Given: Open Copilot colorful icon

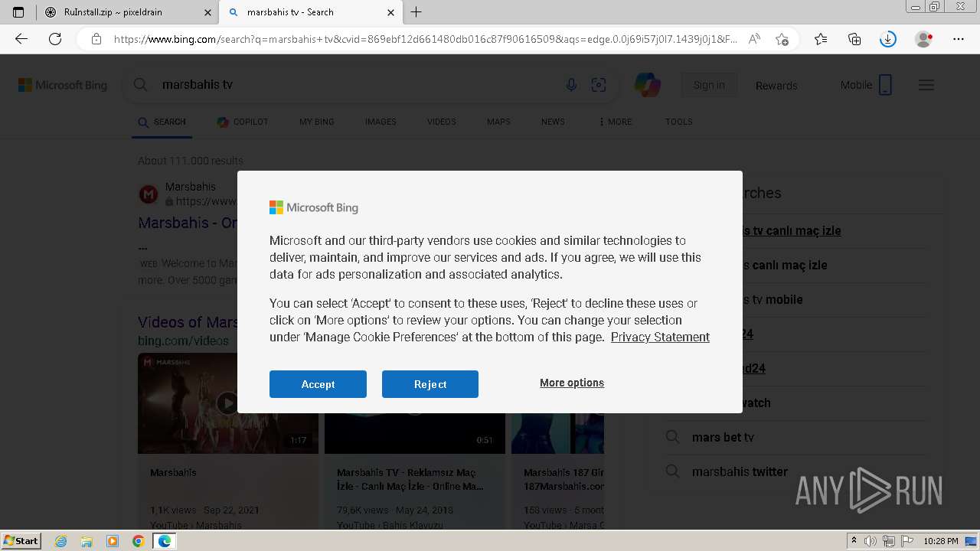Looking at the screenshot, I should (x=648, y=85).
